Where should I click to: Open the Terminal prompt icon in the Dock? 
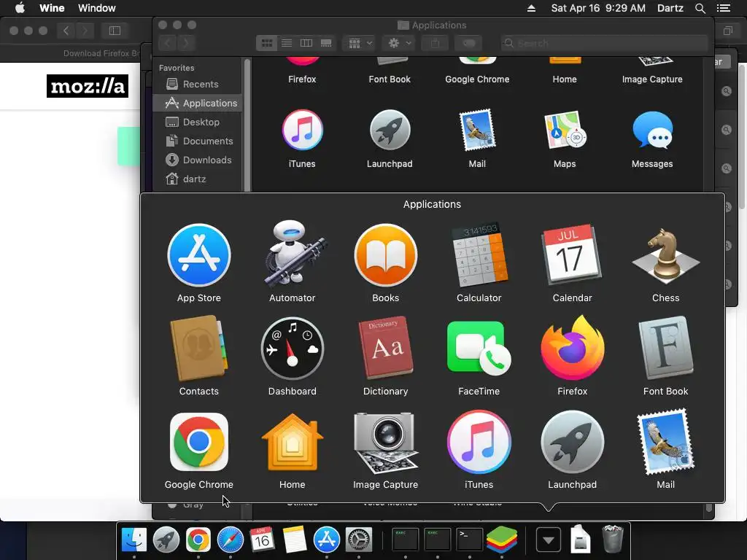pyautogui.click(x=470, y=540)
